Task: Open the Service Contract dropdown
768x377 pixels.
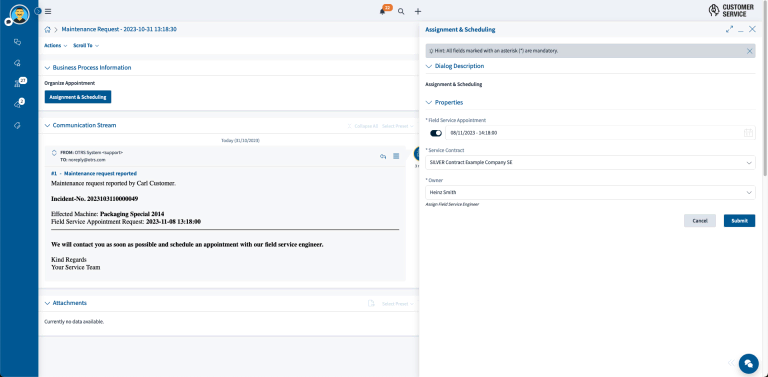Action: (x=590, y=163)
